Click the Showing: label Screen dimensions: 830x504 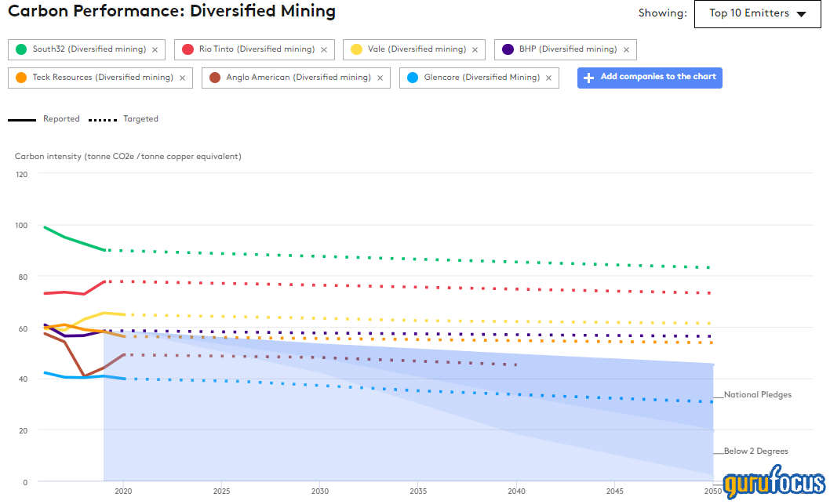(663, 13)
